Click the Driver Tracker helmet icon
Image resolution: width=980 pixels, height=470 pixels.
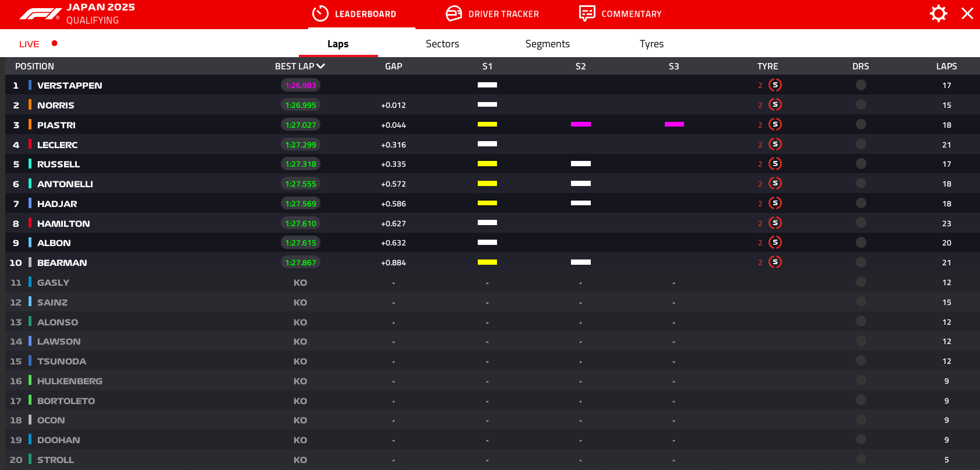coord(454,13)
